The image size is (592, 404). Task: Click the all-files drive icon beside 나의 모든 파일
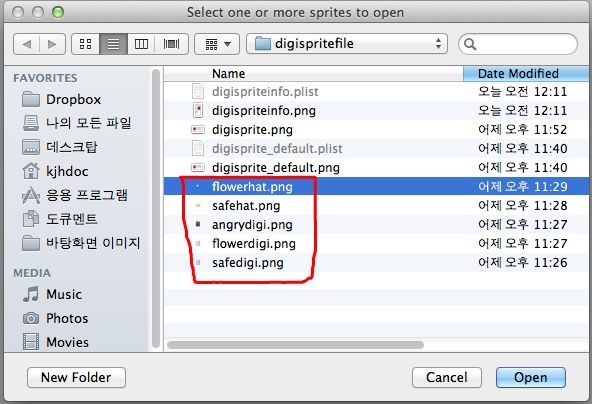coord(31,123)
